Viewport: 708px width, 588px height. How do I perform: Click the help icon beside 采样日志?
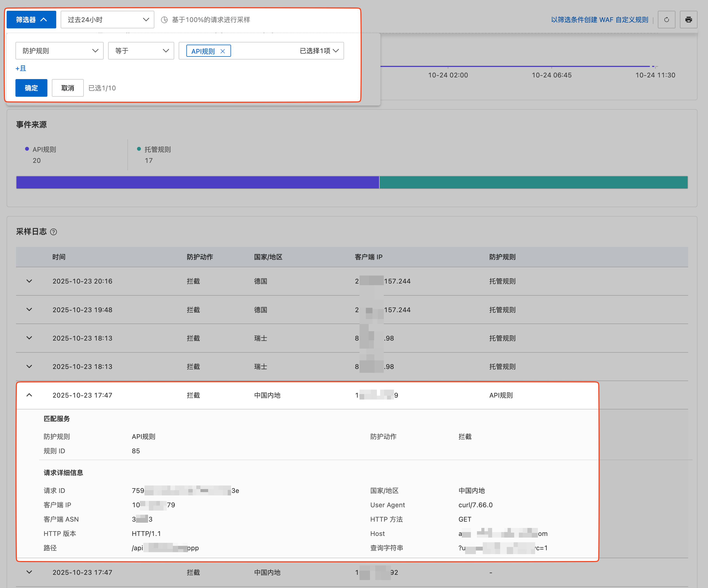coord(53,232)
